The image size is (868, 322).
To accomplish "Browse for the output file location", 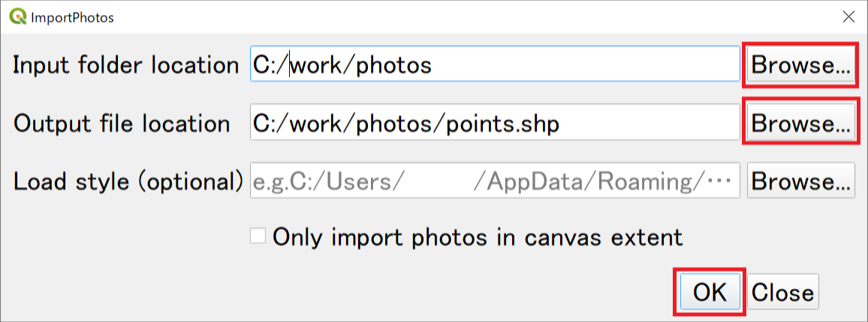I will tap(800, 123).
